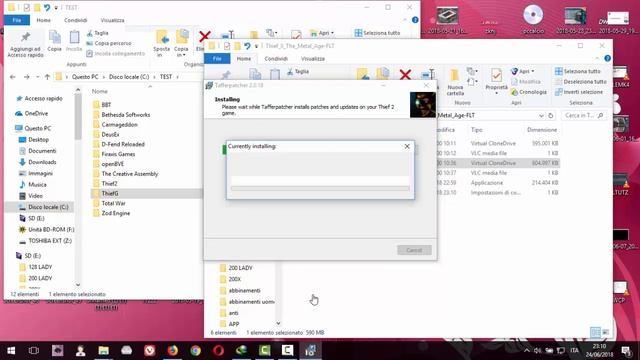640x360 pixels.
Task: Click Taglia in TEST window ribbon
Action: (98, 33)
